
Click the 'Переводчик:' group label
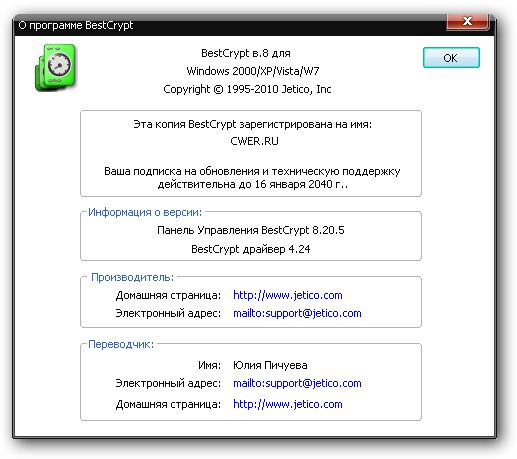(121, 344)
